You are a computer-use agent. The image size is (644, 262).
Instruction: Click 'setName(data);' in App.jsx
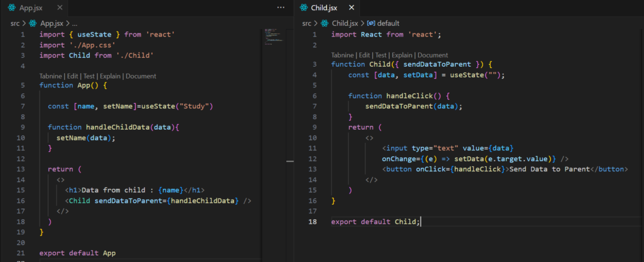(86, 138)
